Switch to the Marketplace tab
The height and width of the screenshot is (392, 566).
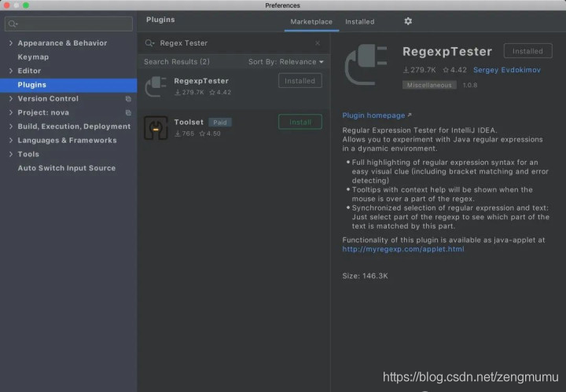coord(311,22)
